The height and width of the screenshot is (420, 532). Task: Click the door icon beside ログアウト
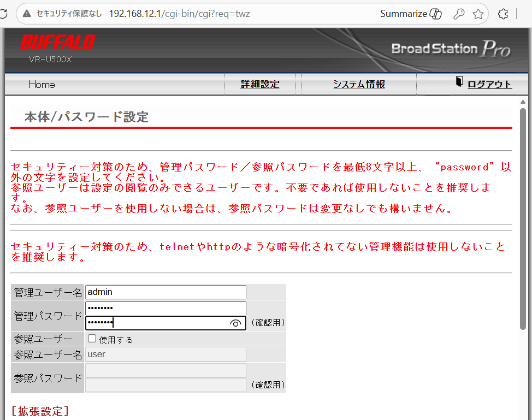pyautogui.click(x=459, y=82)
